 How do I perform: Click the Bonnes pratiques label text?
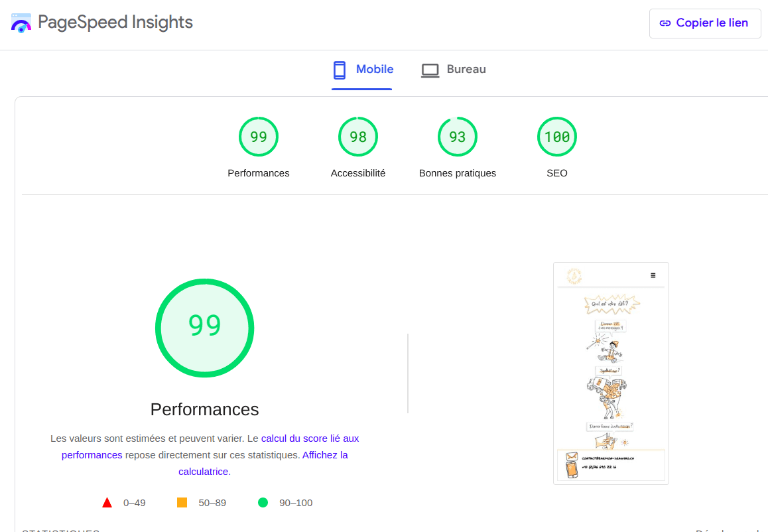[x=458, y=173]
